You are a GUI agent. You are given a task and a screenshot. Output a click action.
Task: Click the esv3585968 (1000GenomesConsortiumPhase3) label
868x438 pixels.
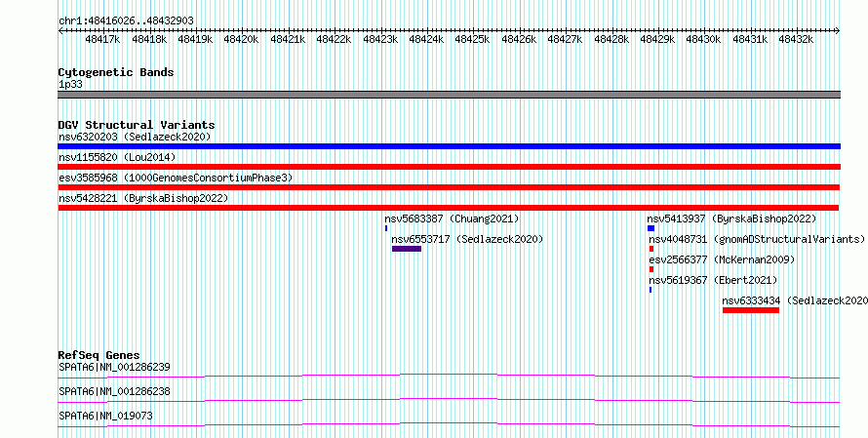coord(176,178)
